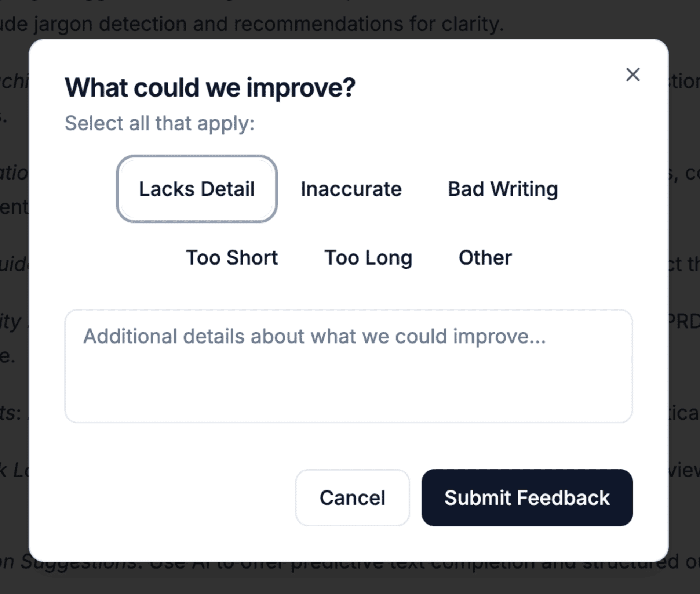Dismiss the modal using the top-right X
Image resolution: width=700 pixels, height=594 pixels.
pyautogui.click(x=632, y=75)
